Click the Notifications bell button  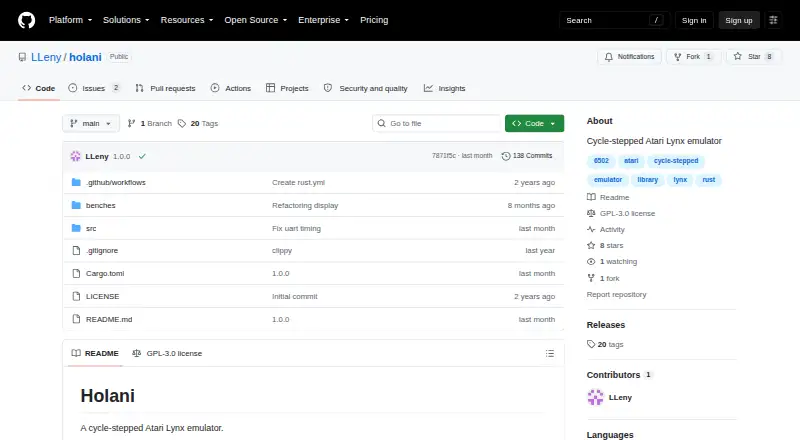coord(630,57)
